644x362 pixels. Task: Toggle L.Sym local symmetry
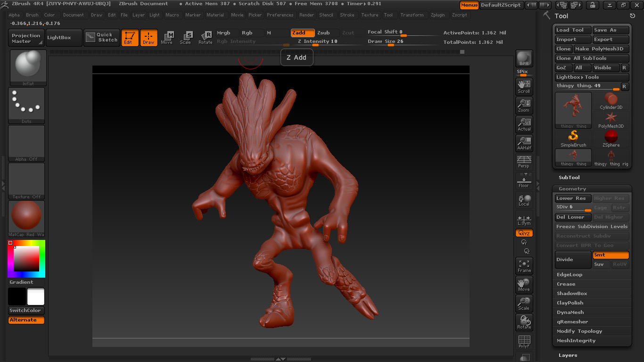click(x=524, y=220)
